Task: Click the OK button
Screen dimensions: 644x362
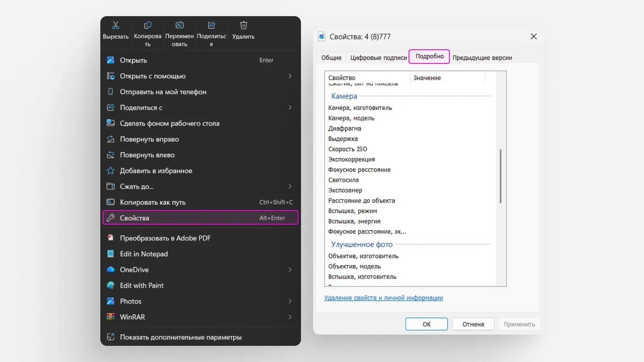Action: point(426,324)
